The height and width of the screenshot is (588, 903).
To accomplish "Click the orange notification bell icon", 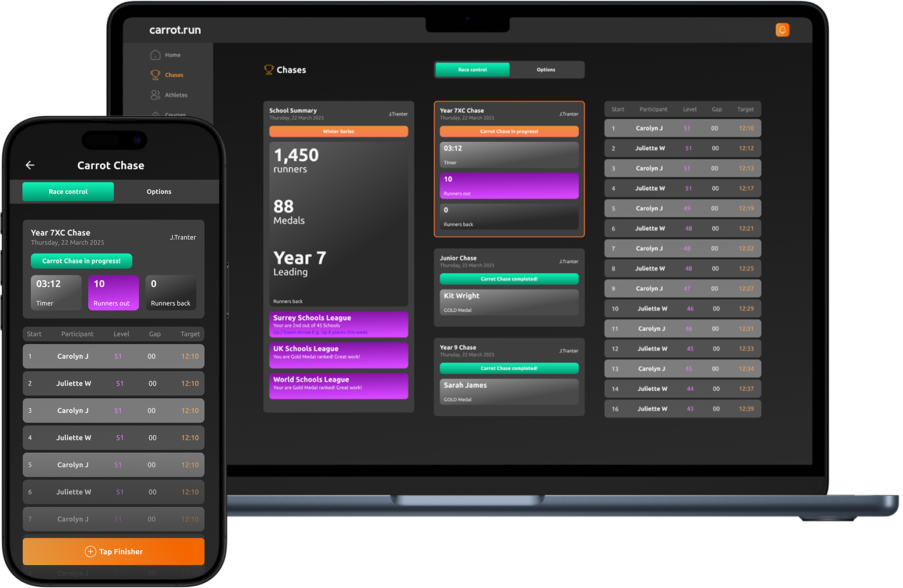I will (x=782, y=30).
